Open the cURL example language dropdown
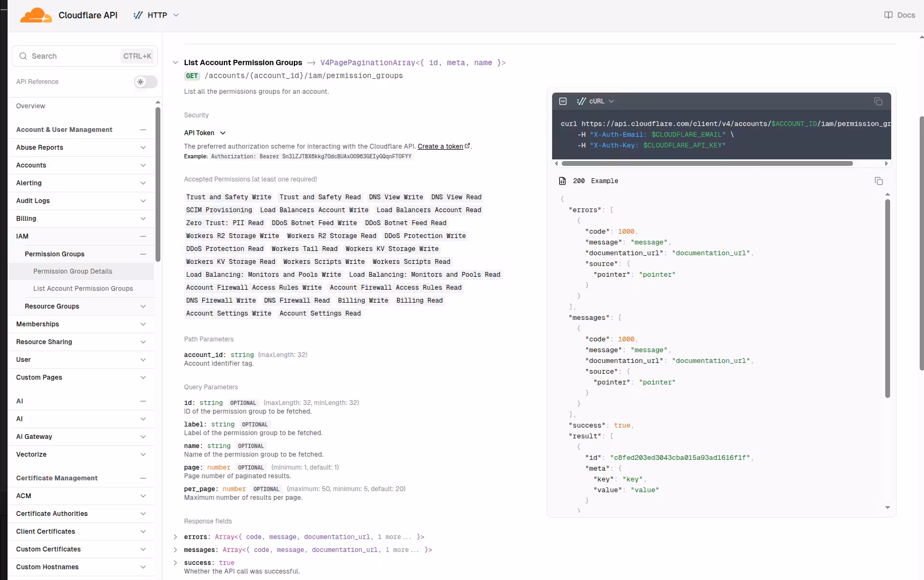924x580 pixels. coord(596,101)
